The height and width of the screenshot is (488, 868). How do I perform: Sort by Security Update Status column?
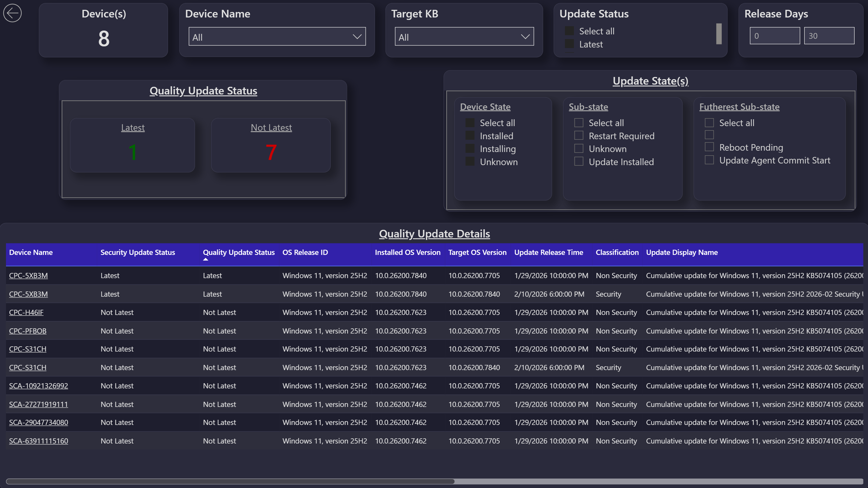point(137,252)
